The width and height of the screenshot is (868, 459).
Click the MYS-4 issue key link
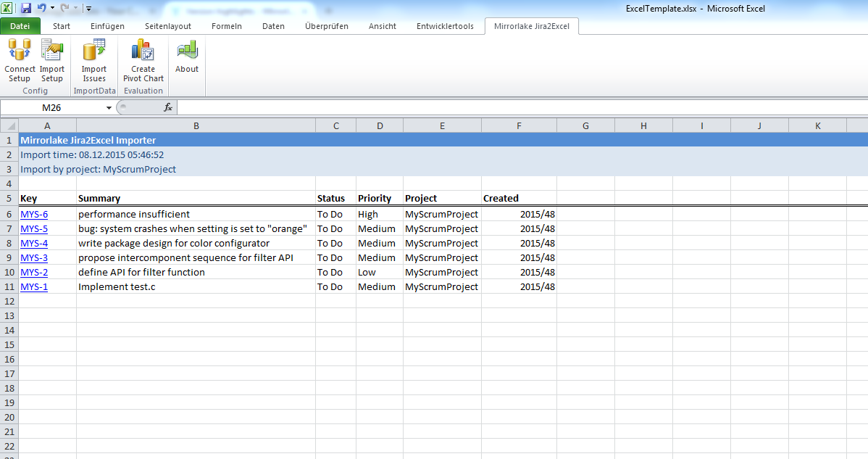pyautogui.click(x=34, y=243)
